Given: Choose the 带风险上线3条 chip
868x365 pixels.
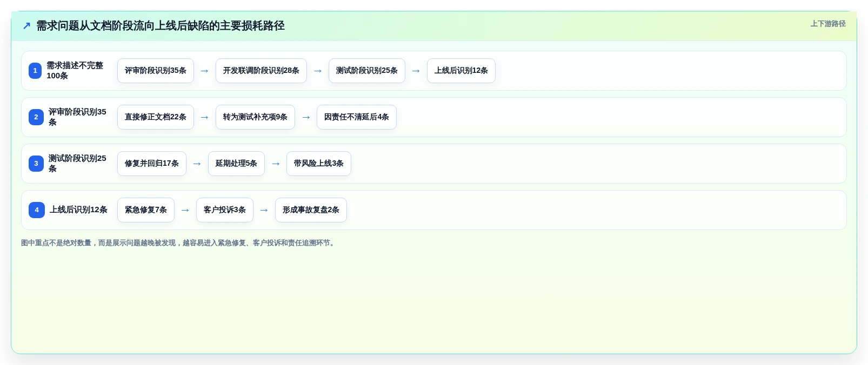Looking at the screenshot, I should [x=319, y=164].
